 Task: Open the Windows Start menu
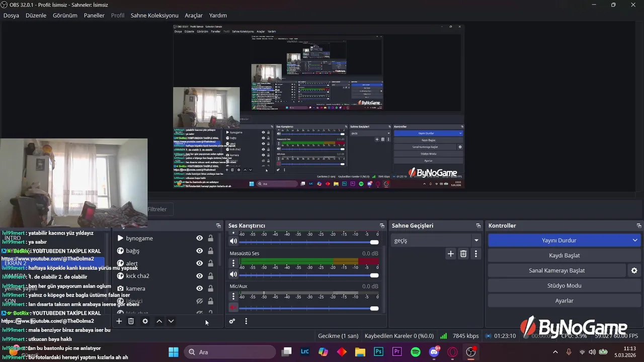[174, 352]
